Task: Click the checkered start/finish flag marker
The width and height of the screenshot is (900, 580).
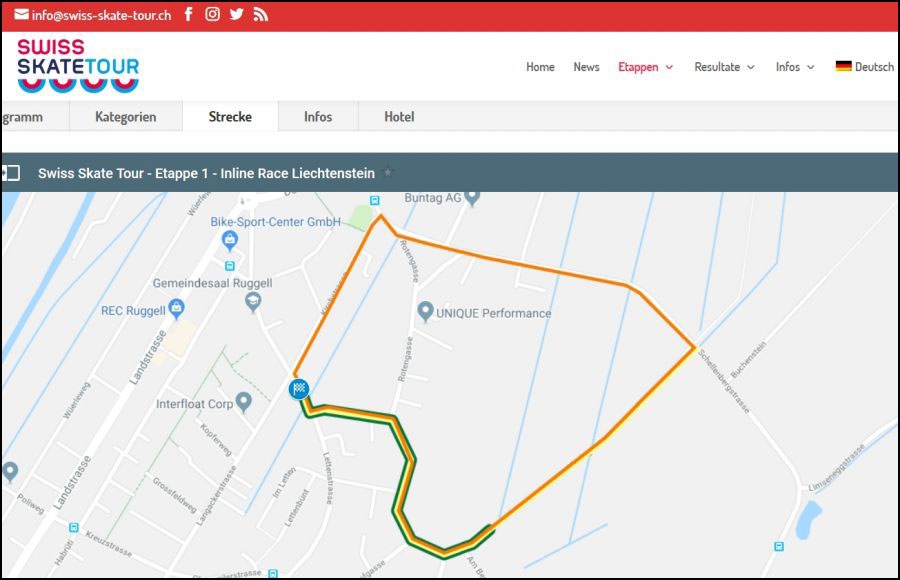Action: tap(298, 389)
